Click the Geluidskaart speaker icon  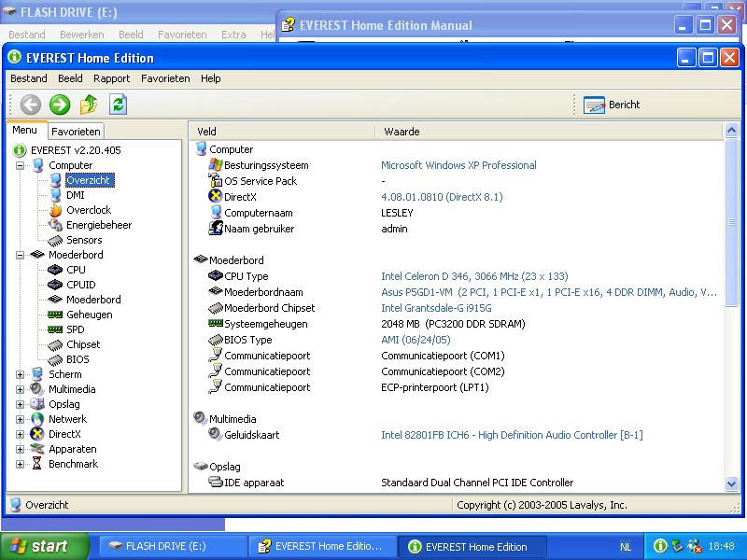tap(216, 434)
